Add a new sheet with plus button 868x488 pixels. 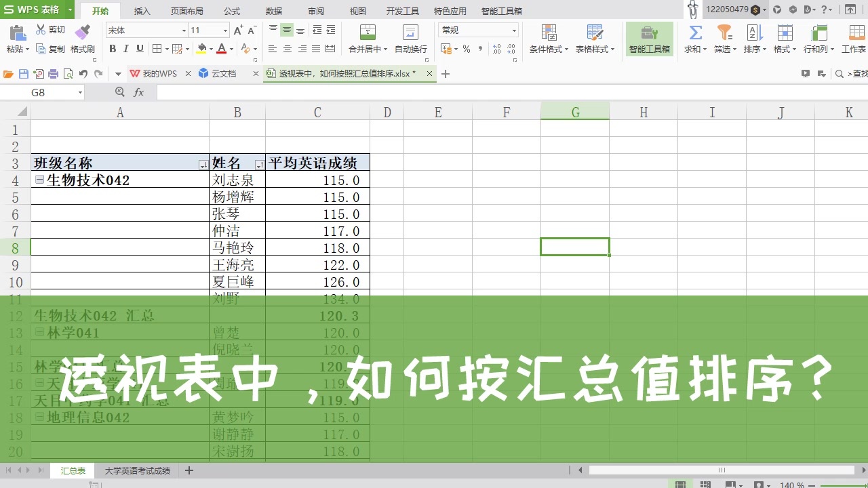click(189, 470)
